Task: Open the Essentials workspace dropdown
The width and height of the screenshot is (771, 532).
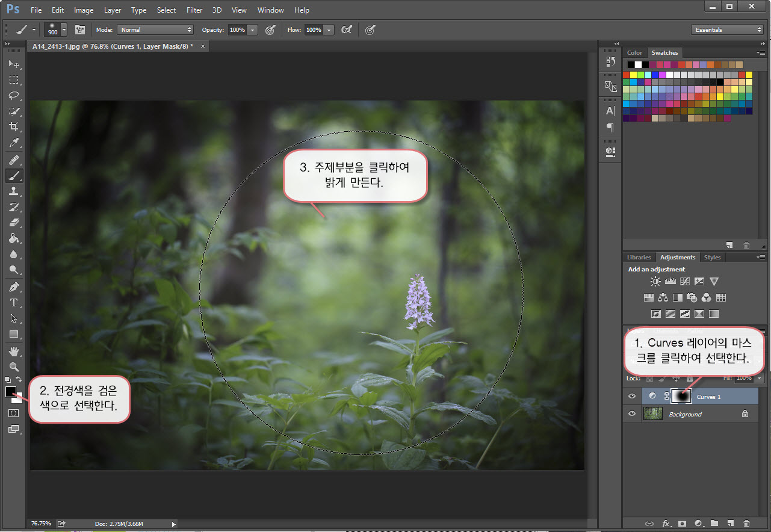Action: point(727,29)
